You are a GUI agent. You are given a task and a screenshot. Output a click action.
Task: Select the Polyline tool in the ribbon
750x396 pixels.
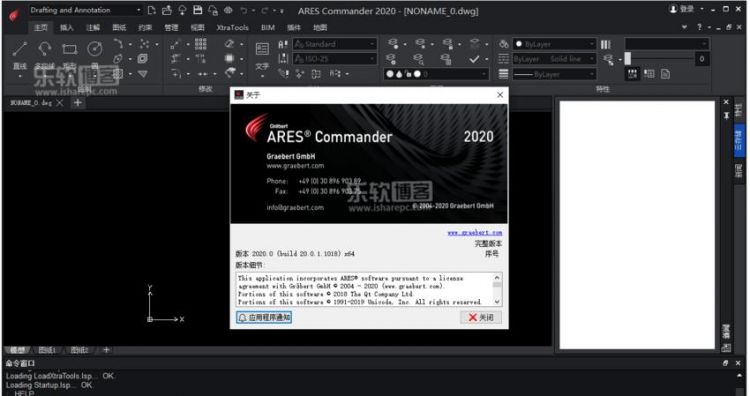44,49
